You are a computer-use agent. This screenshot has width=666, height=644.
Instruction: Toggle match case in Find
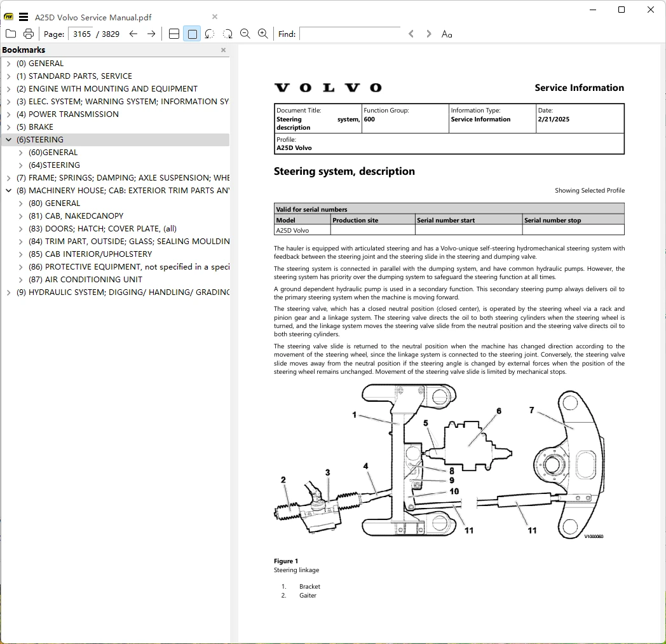pyautogui.click(x=447, y=34)
